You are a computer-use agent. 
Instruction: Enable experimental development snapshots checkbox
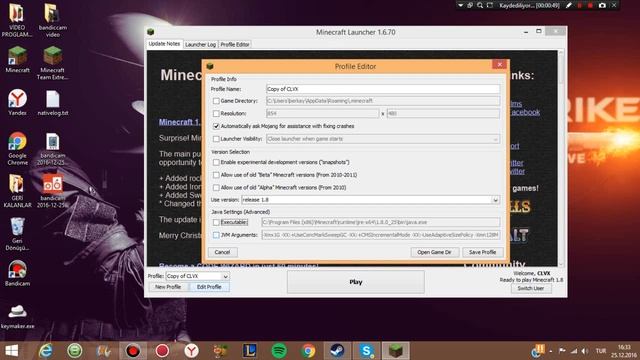click(216, 162)
